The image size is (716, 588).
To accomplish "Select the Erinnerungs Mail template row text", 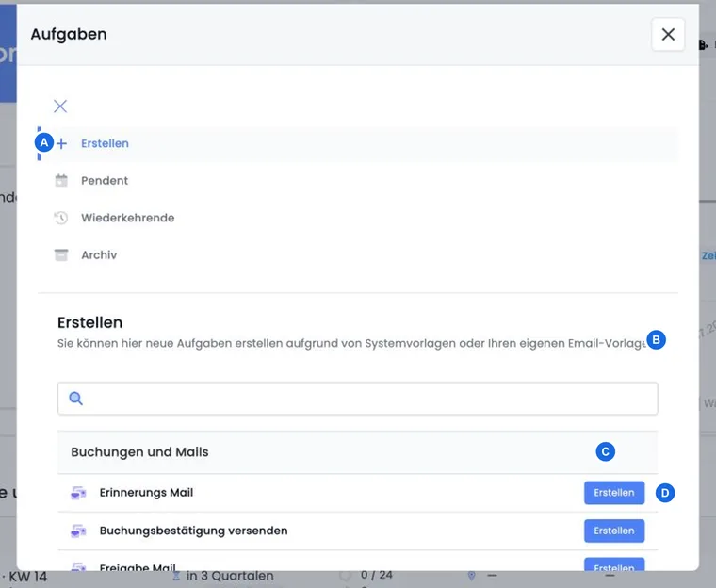I will [146, 493].
